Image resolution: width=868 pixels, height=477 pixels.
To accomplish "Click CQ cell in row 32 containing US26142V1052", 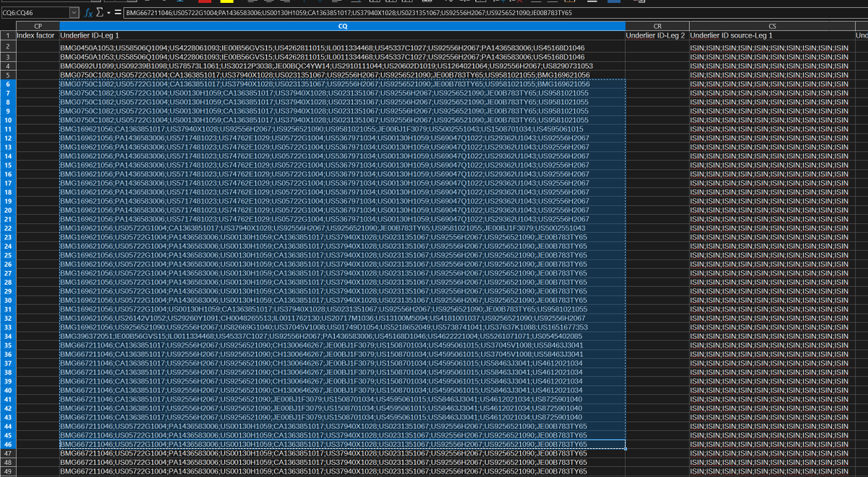I will pyautogui.click(x=341, y=318).
